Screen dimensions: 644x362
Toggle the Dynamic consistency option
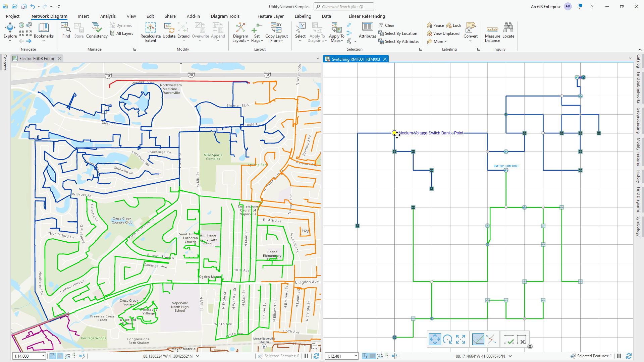121,25
